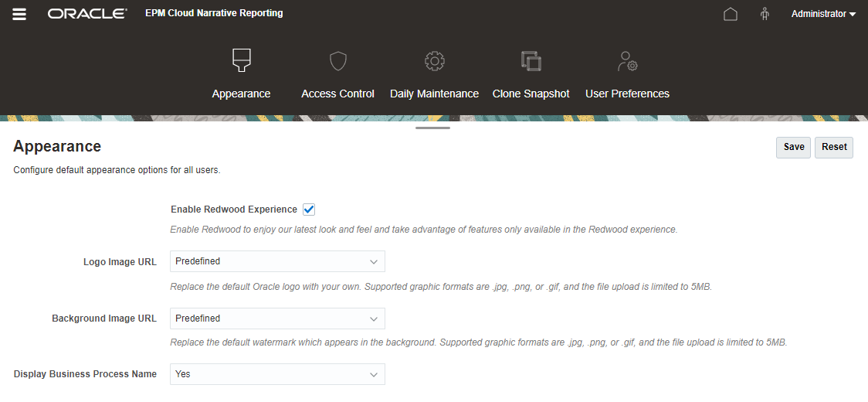Open the hamburger navigator menu
Viewport: 868px width, 402px height.
tap(19, 14)
